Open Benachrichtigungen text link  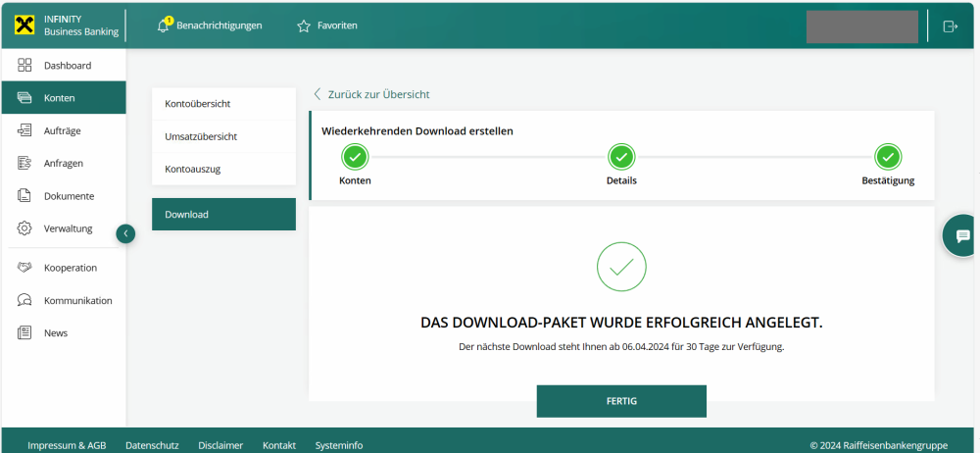click(220, 25)
